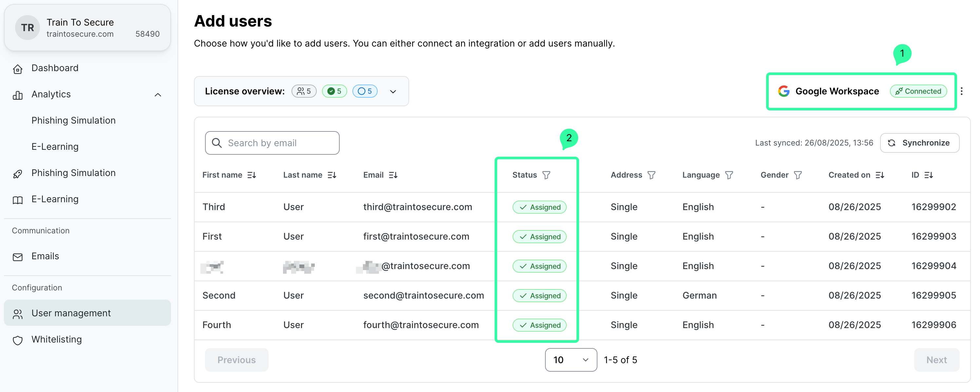Click the Address filter funnel icon
980x392 pixels.
coord(651,175)
